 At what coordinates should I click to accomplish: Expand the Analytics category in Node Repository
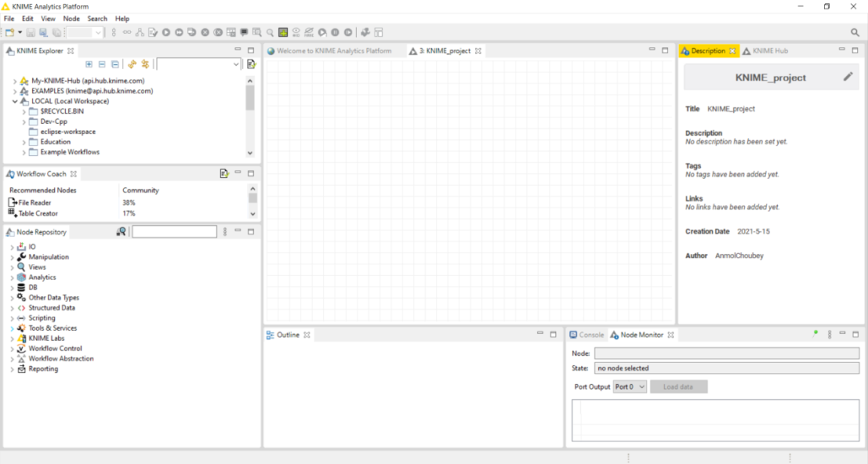pos(12,278)
